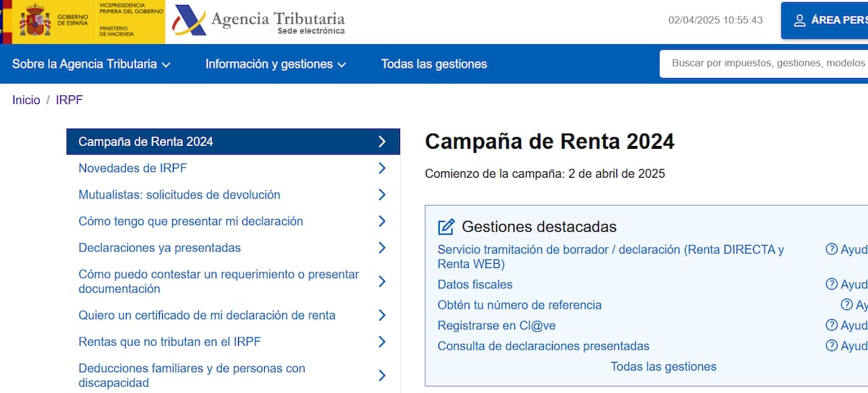Open Mutualistas: solicitudes de devolución
This screenshot has width=868, height=393.
point(179,195)
